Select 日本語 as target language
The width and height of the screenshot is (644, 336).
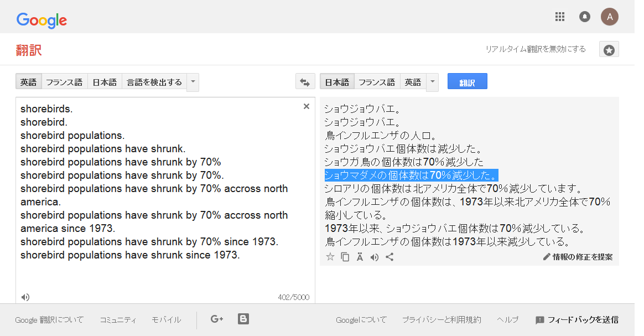[x=337, y=82]
